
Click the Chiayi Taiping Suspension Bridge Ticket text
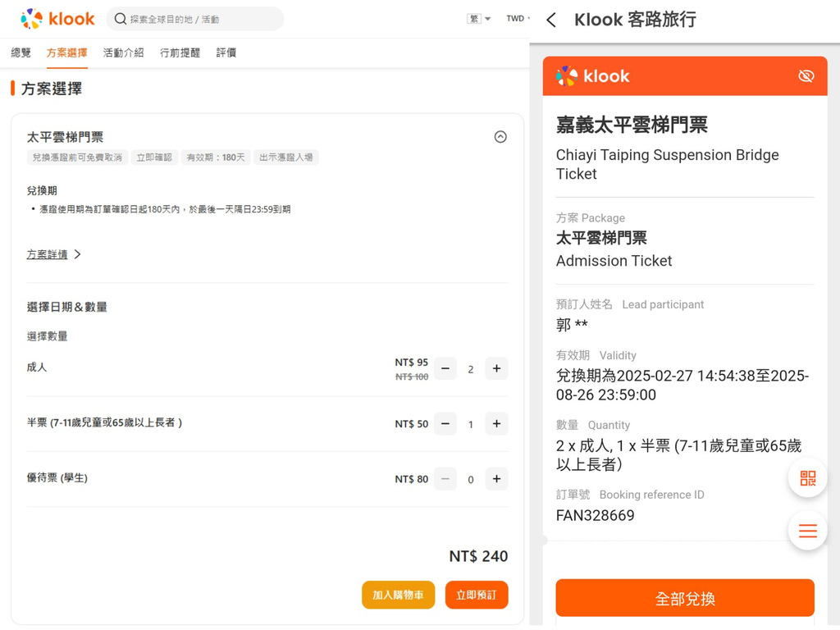668,164
